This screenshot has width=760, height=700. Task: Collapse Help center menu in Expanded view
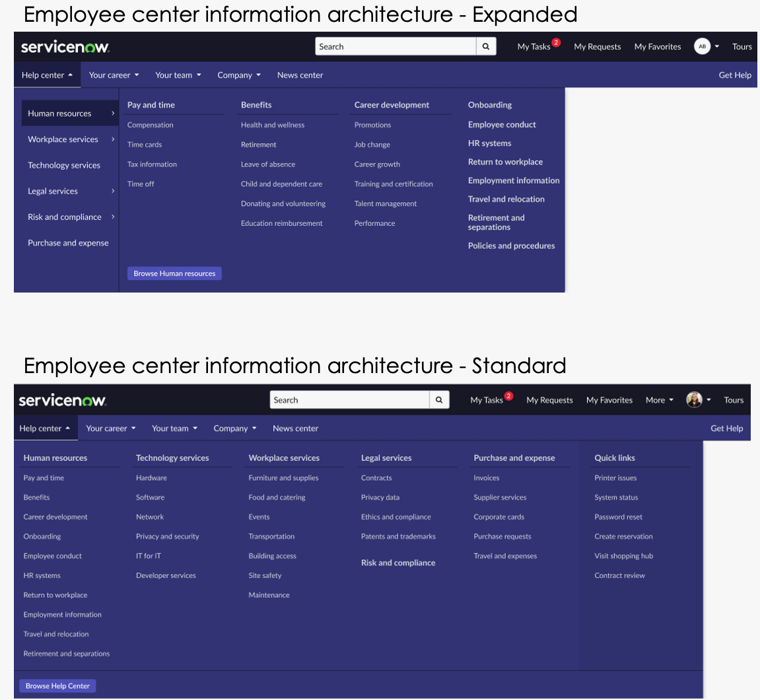click(47, 75)
